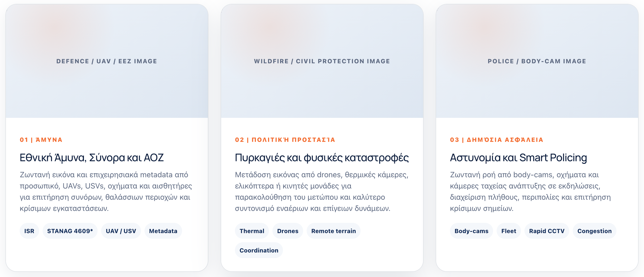Select the Coordination tag chip
Viewport: 644px width, 277px height.
[259, 250]
